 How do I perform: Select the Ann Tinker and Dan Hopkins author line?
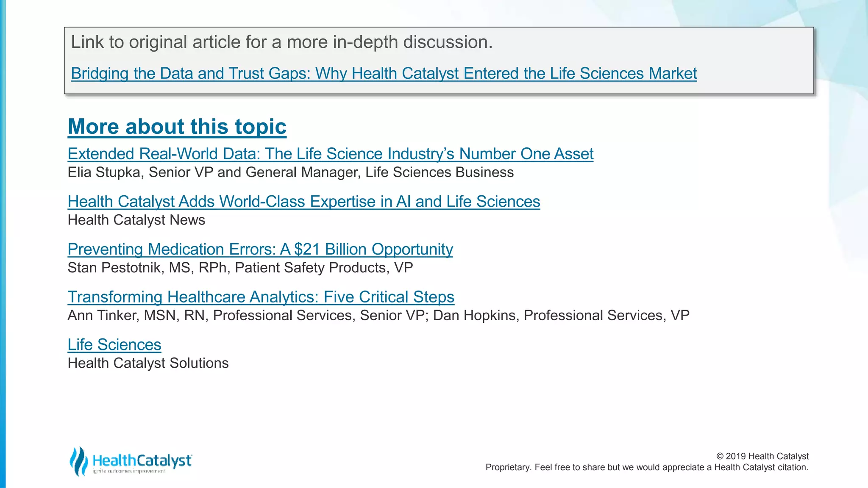[x=378, y=316]
